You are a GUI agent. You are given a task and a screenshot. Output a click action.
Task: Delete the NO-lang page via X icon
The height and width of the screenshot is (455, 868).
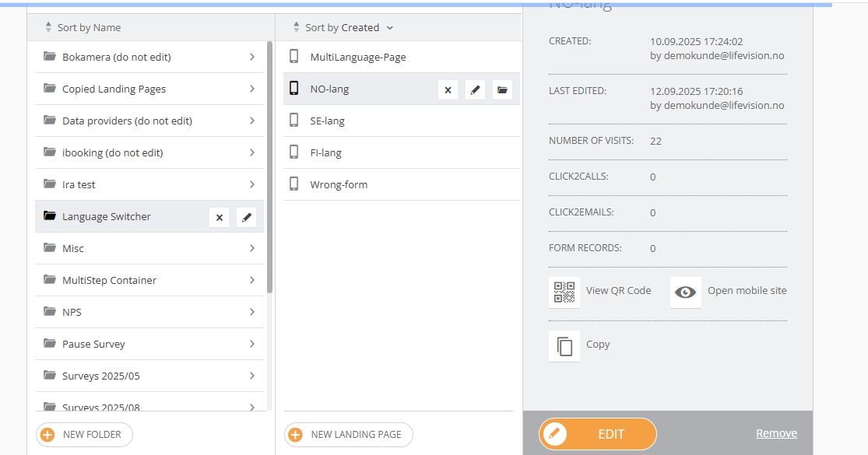(x=448, y=89)
